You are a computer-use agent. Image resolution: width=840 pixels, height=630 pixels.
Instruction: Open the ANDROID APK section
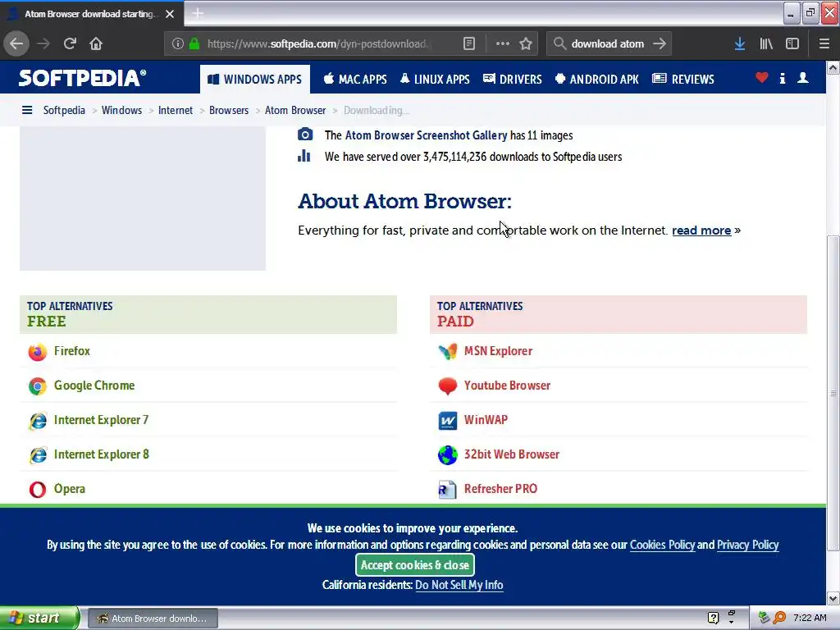[x=597, y=80]
